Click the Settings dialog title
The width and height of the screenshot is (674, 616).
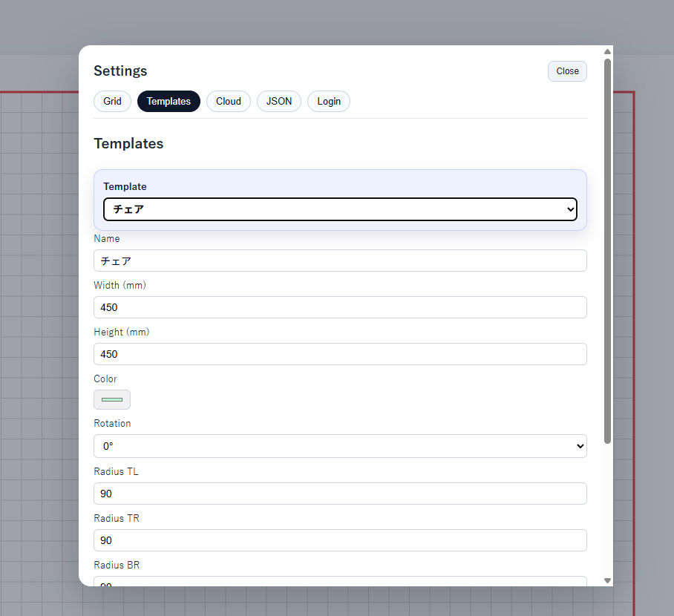120,71
